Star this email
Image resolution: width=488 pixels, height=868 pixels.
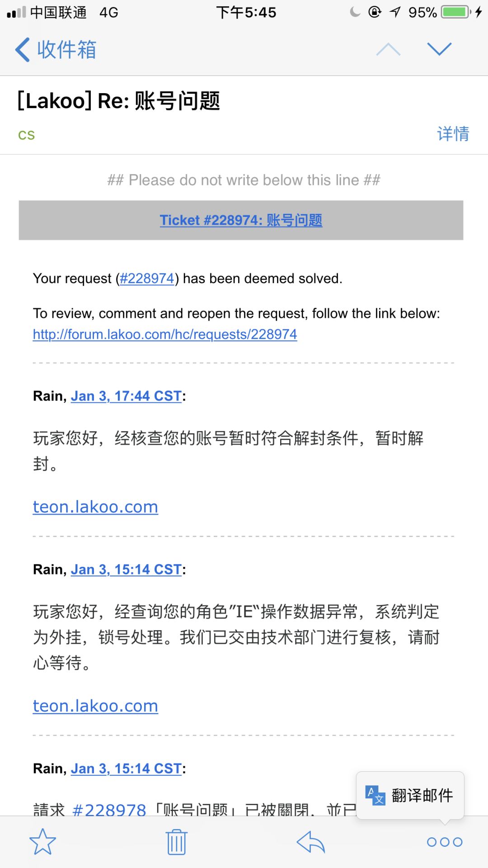pyautogui.click(x=42, y=842)
